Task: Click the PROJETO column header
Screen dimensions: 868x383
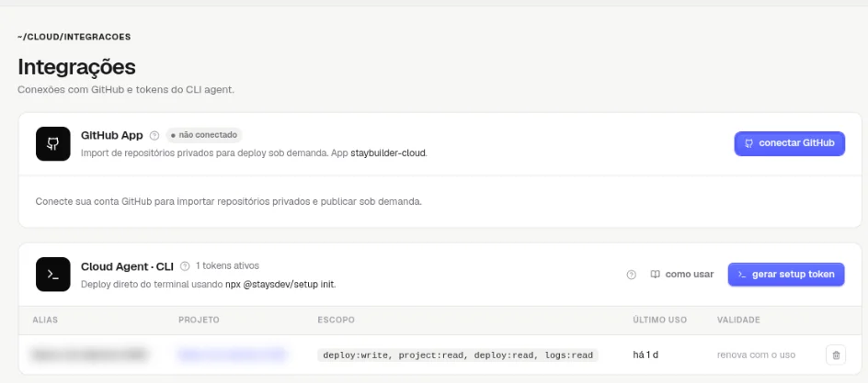Action: [199, 320]
